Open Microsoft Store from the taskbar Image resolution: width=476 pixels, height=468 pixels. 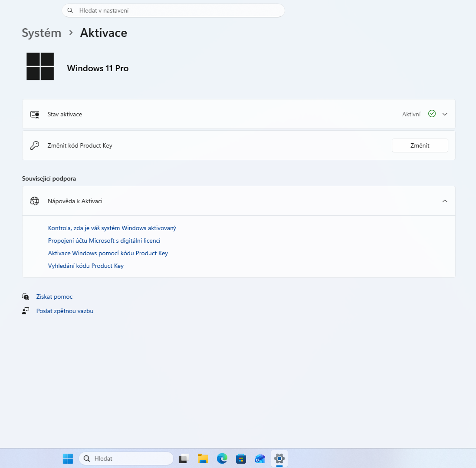pyautogui.click(x=241, y=458)
